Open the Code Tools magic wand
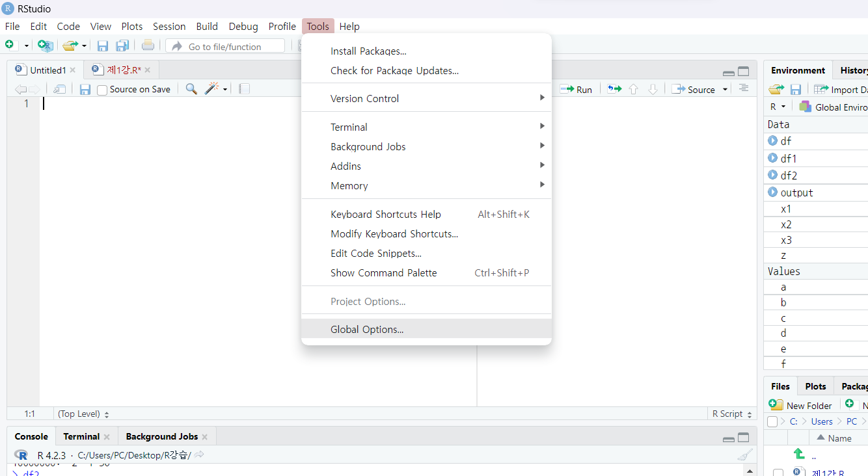 pyautogui.click(x=211, y=88)
